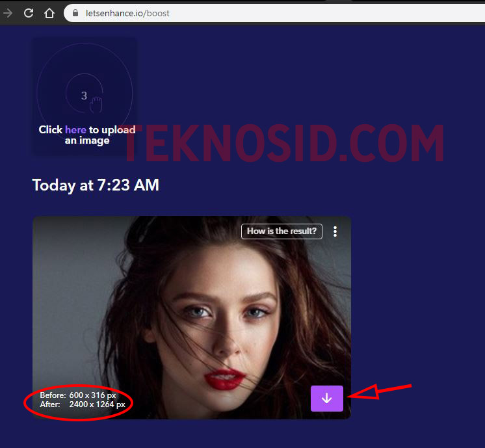This screenshot has width=485, height=448.
Task: Click the 'here' upload link
Action: click(75, 129)
